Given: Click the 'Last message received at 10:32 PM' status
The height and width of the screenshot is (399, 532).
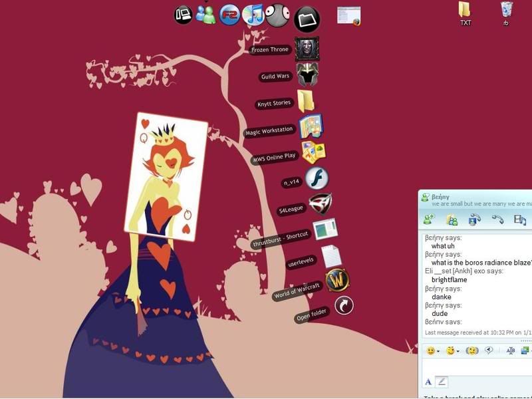Looking at the screenshot, I should (x=478, y=332).
